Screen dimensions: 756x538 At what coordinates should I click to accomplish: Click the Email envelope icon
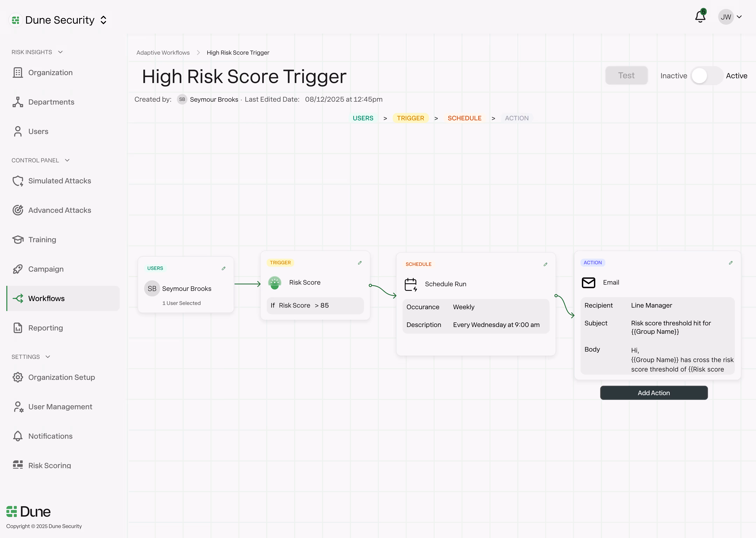coord(588,283)
